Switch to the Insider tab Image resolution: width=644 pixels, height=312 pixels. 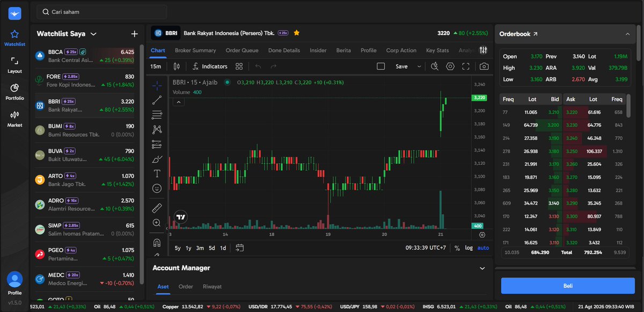[x=318, y=50]
